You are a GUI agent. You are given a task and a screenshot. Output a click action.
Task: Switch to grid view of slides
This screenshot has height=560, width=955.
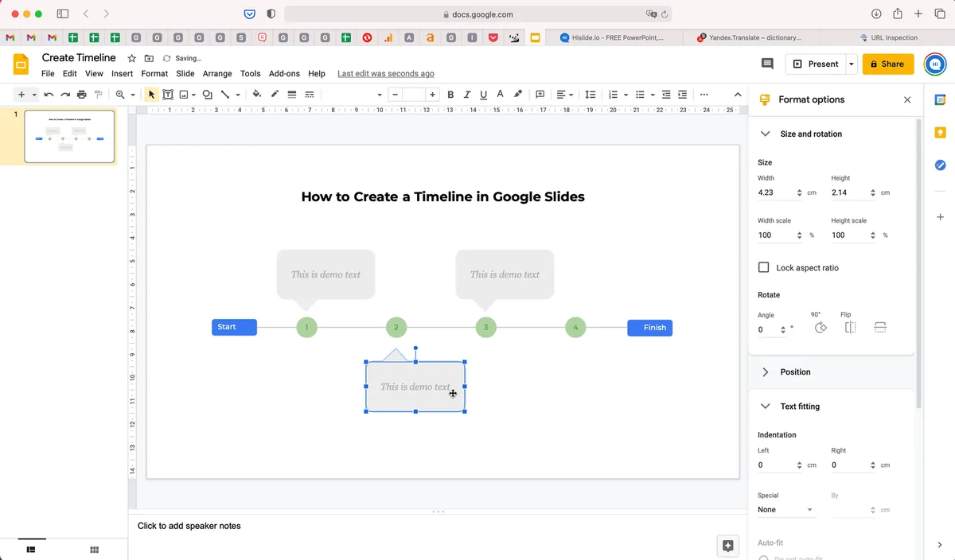(95, 550)
